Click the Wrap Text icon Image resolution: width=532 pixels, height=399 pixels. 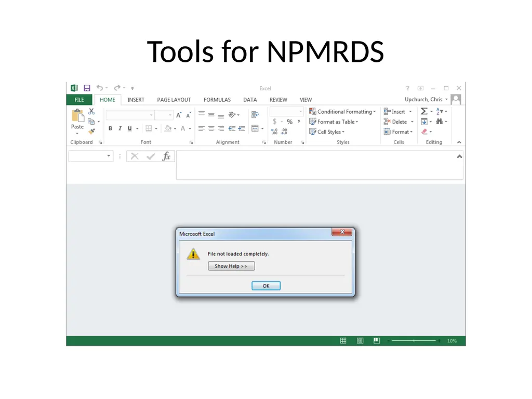click(255, 115)
